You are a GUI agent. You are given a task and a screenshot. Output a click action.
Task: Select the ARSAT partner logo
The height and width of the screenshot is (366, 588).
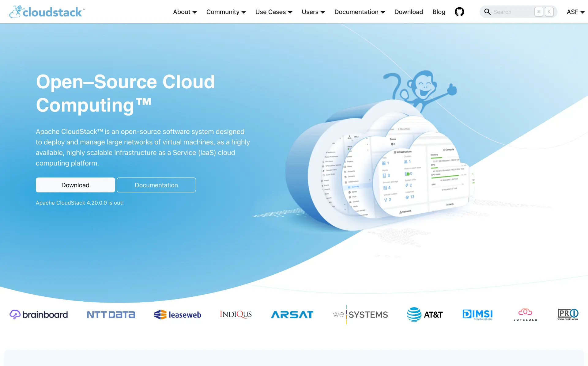pos(292,315)
